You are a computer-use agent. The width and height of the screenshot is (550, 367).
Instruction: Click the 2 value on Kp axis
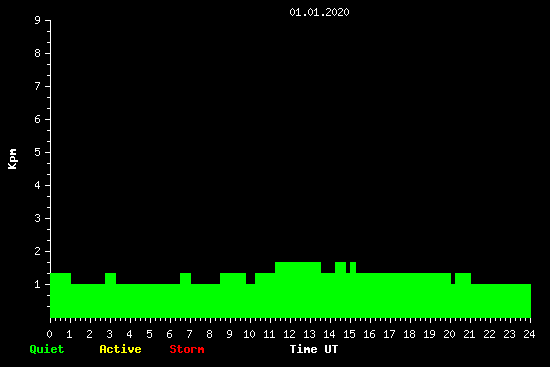point(38,251)
